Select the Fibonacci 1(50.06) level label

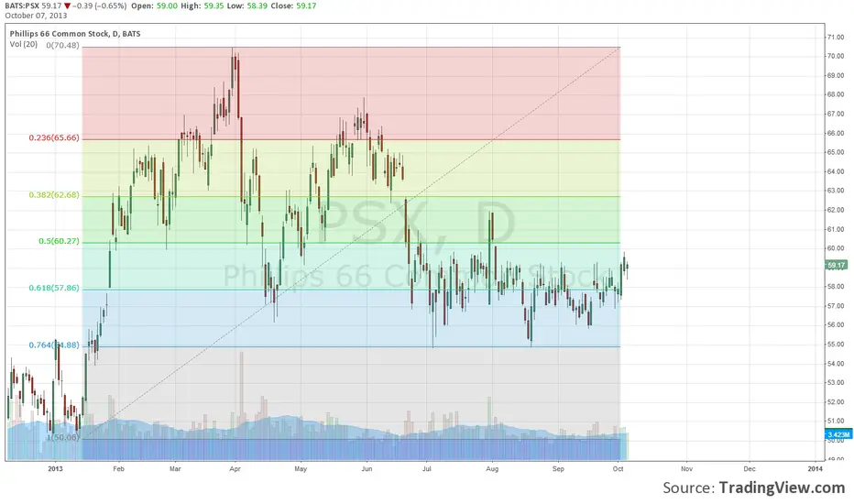pos(62,437)
